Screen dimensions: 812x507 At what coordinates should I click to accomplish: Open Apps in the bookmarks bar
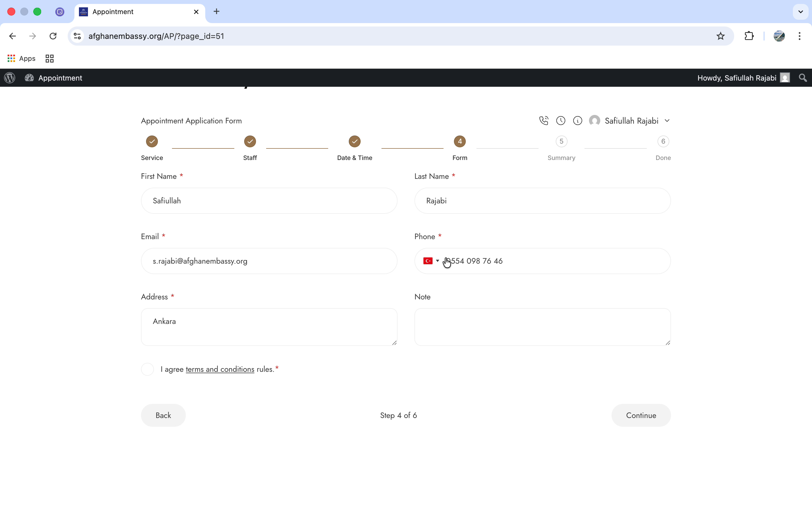pyautogui.click(x=21, y=58)
